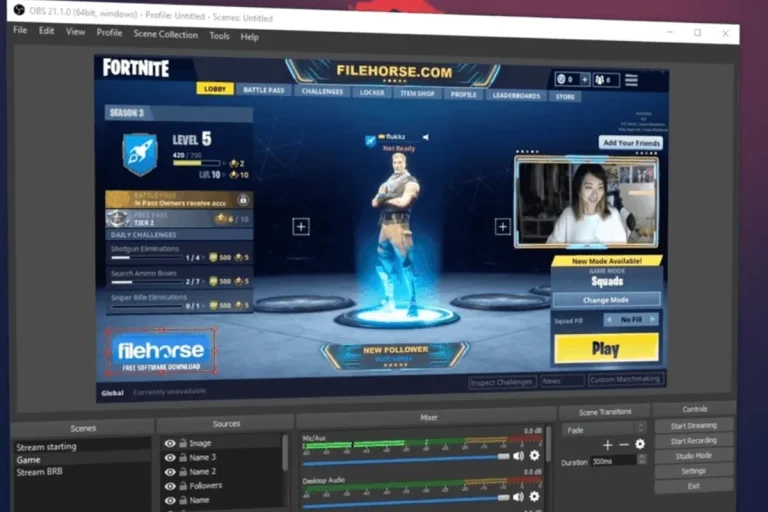
Task: Click the left squad slot plus icon
Action: click(x=301, y=227)
